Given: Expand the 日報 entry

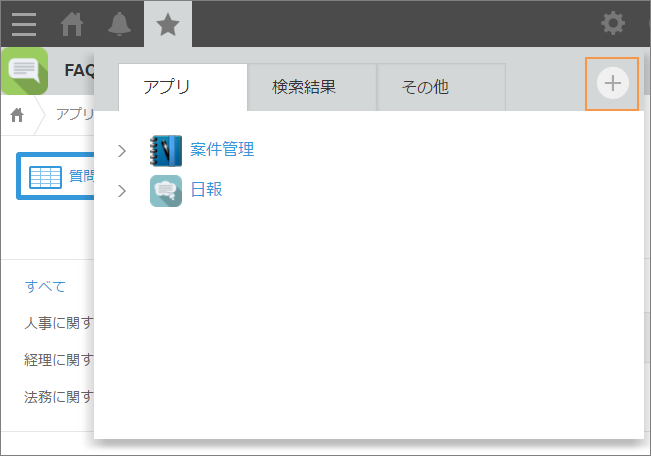Looking at the screenshot, I should [122, 191].
